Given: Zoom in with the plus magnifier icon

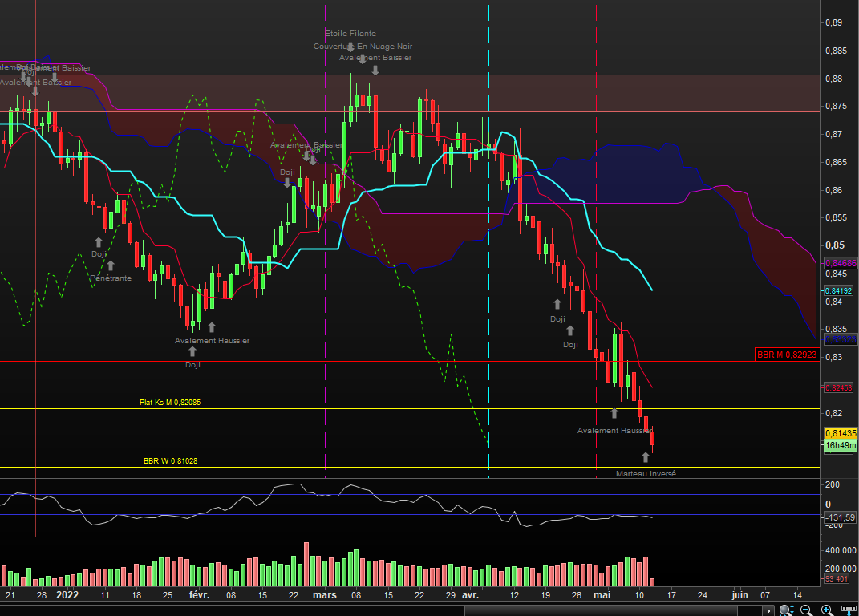Looking at the screenshot, I should 826,610.
